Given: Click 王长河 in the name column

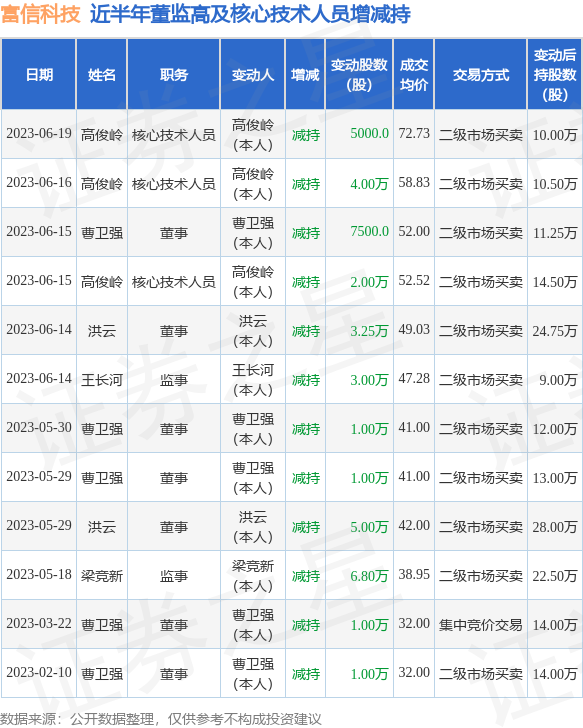Looking at the screenshot, I should point(102,380).
